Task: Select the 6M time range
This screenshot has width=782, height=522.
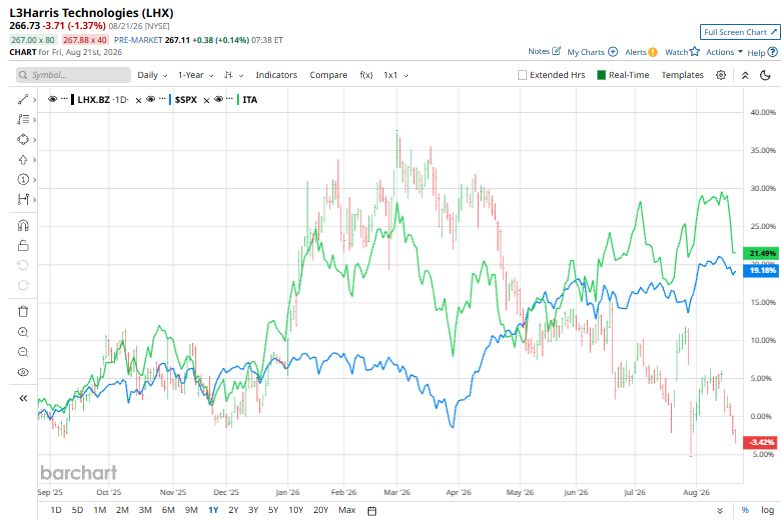Action: [168, 510]
